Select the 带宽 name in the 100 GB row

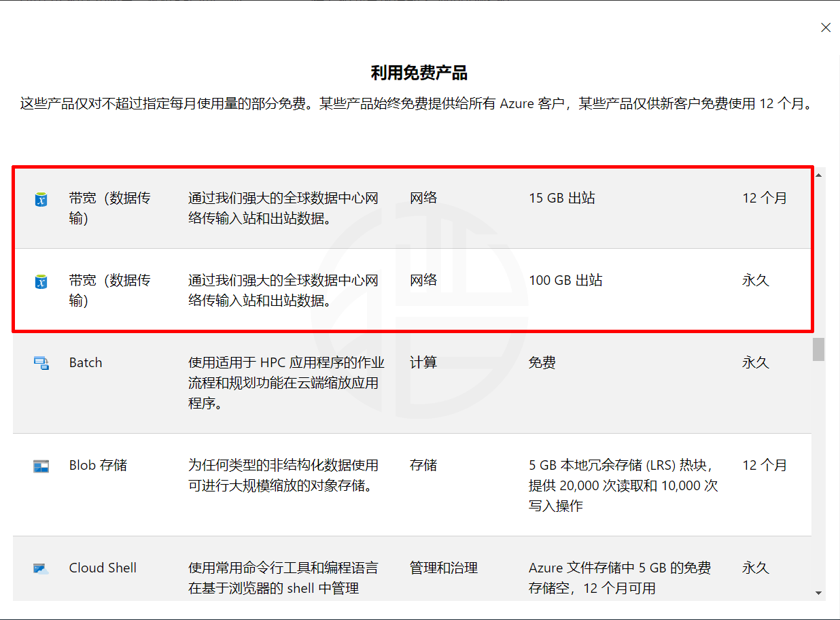pyautogui.click(x=110, y=290)
